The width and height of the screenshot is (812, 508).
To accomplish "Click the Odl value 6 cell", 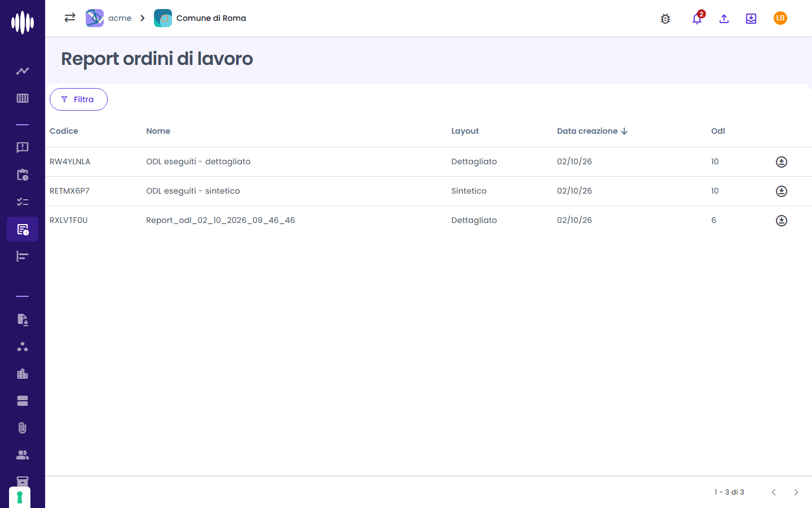I will 714,220.
